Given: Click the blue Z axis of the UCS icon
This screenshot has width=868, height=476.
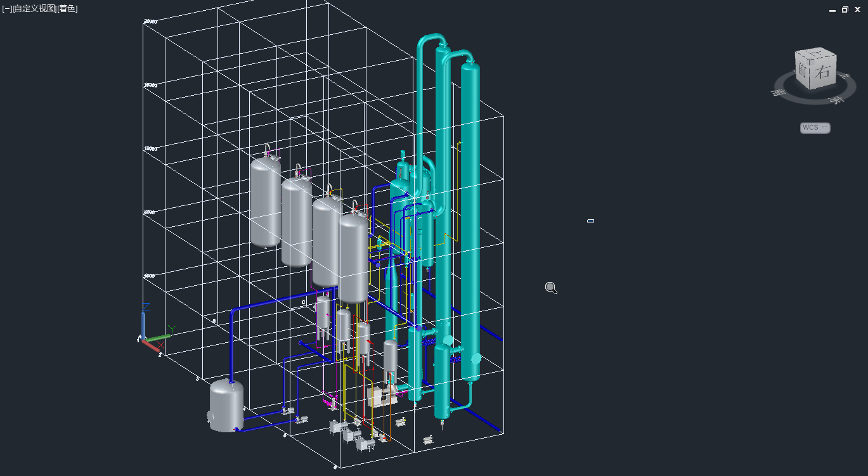Looking at the screenshot, I should coord(144,320).
